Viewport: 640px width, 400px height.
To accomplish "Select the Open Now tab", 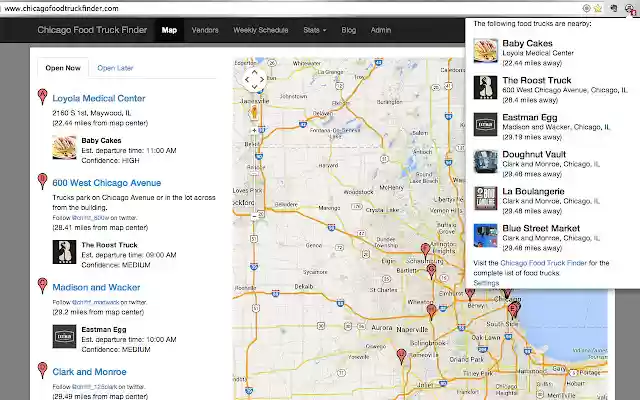I will [x=63, y=68].
